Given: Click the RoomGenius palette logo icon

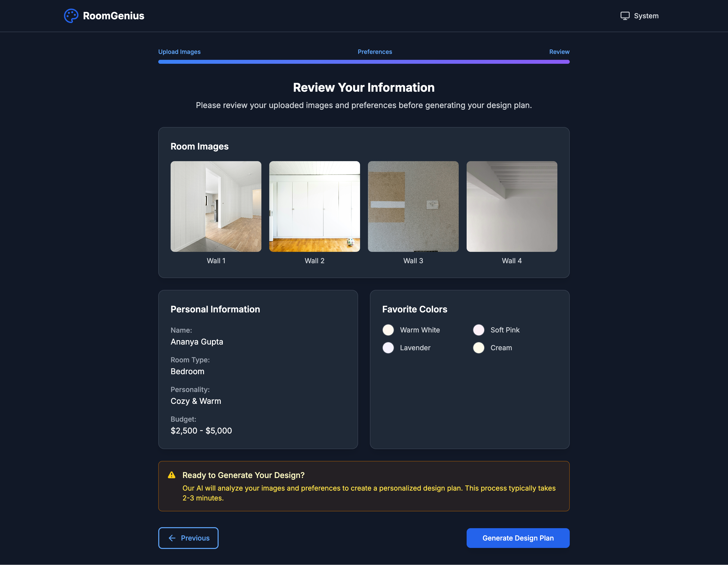Looking at the screenshot, I should [71, 16].
